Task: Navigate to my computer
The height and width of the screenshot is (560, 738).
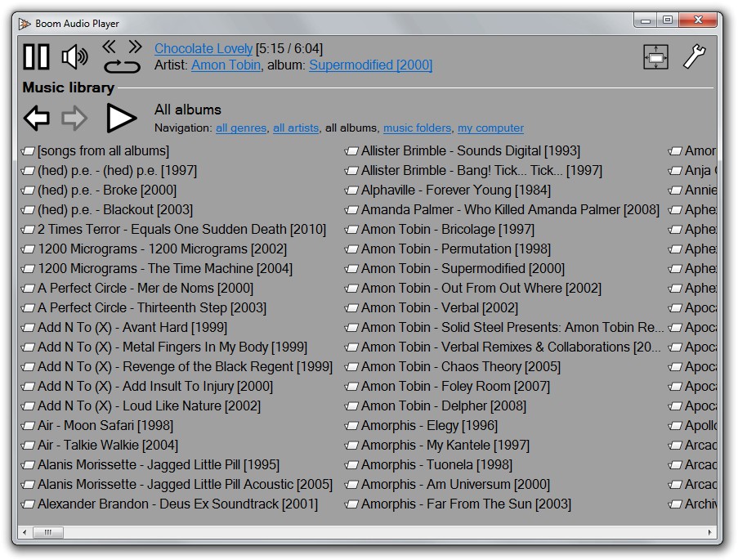Action: 490,128
